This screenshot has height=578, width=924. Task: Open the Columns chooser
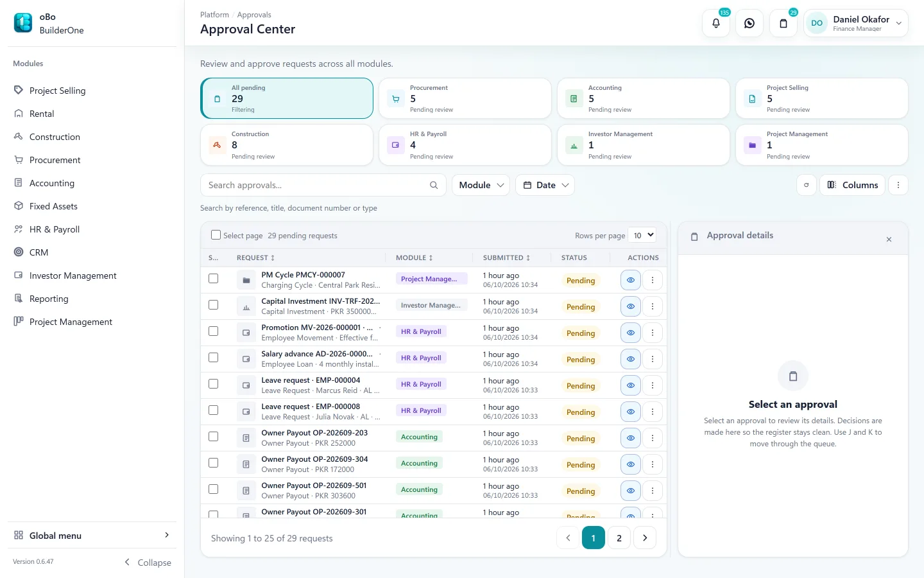tap(853, 185)
